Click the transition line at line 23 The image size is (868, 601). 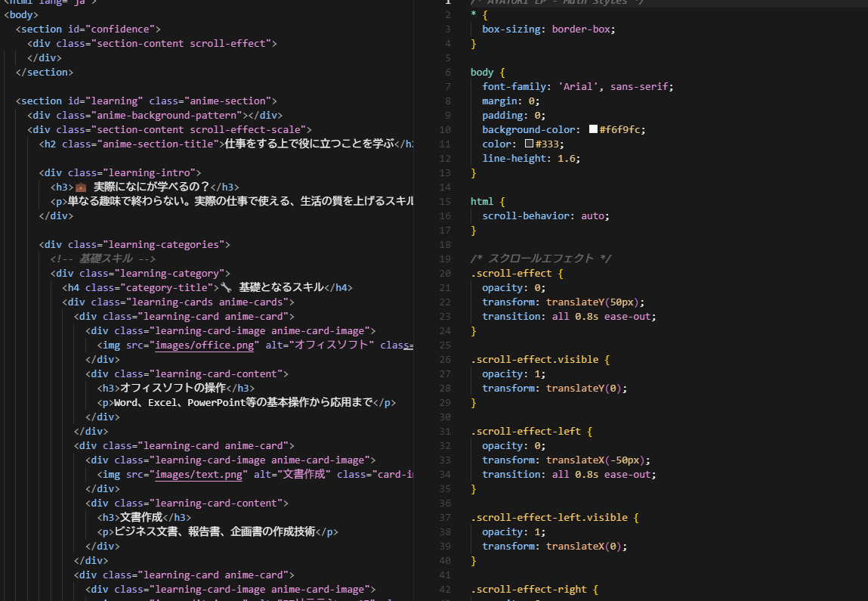(569, 317)
